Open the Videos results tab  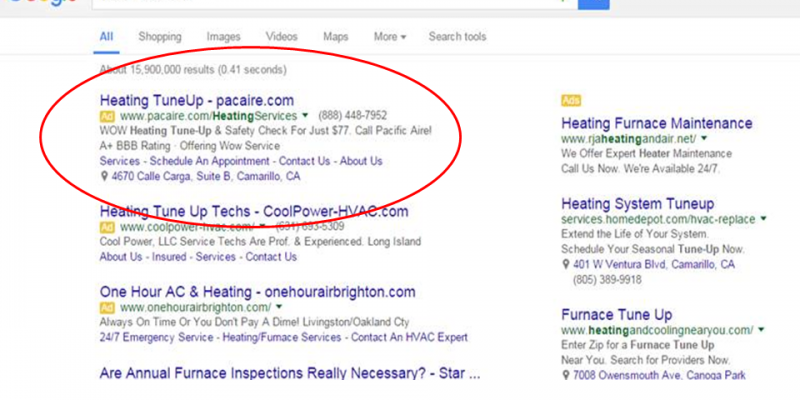point(282,37)
